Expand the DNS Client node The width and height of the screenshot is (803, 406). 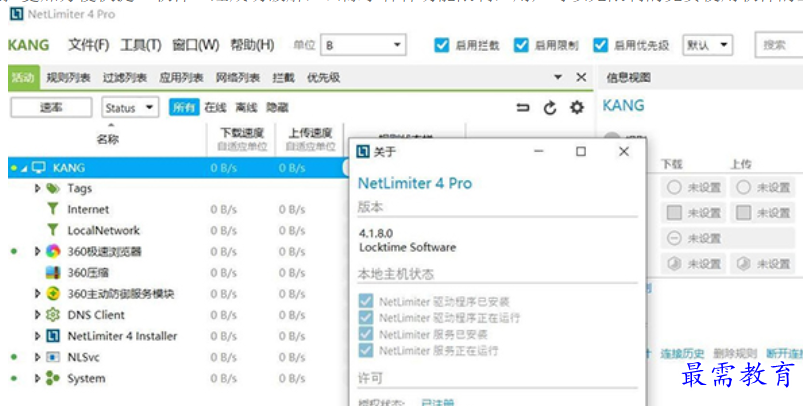(37, 314)
